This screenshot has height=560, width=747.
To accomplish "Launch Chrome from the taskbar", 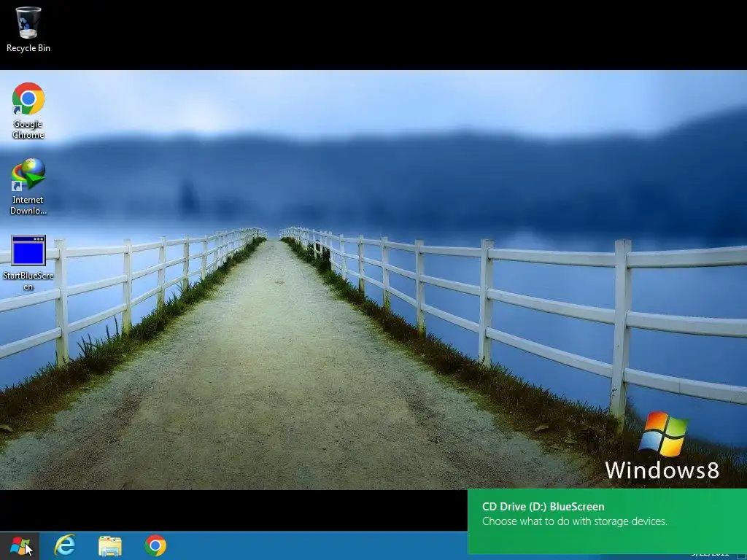I will (155, 545).
